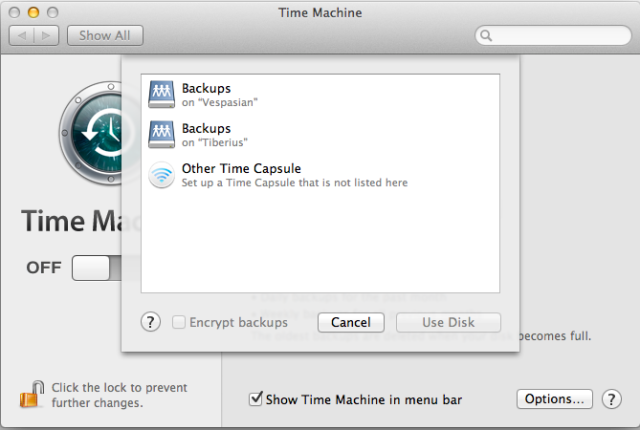Select the "Other Time Capsule" title text
640x430 pixels.
tap(241, 168)
